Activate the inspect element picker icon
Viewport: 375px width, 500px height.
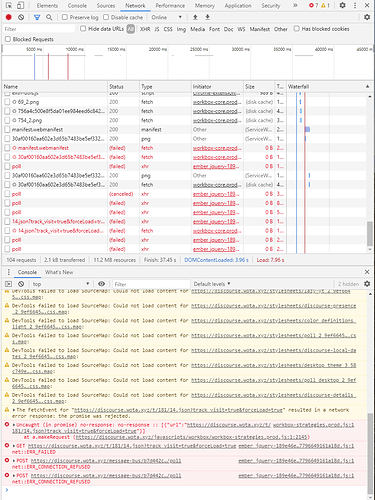click(x=9, y=5)
